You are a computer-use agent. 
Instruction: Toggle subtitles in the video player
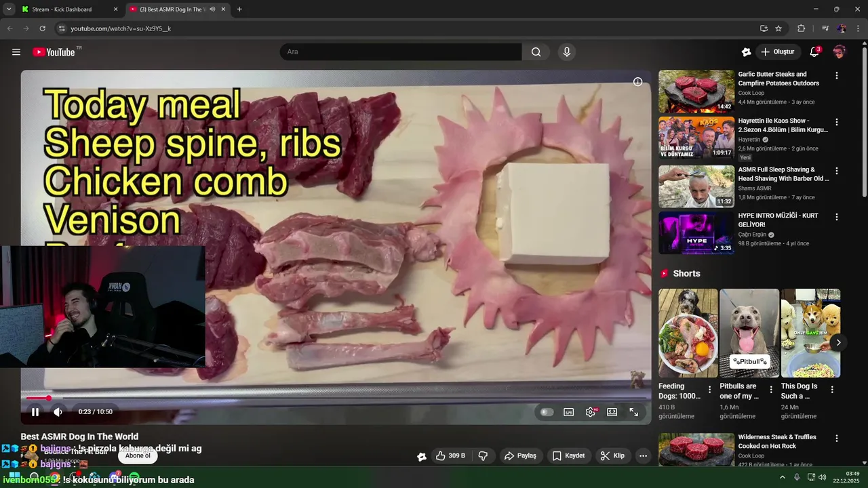click(569, 412)
